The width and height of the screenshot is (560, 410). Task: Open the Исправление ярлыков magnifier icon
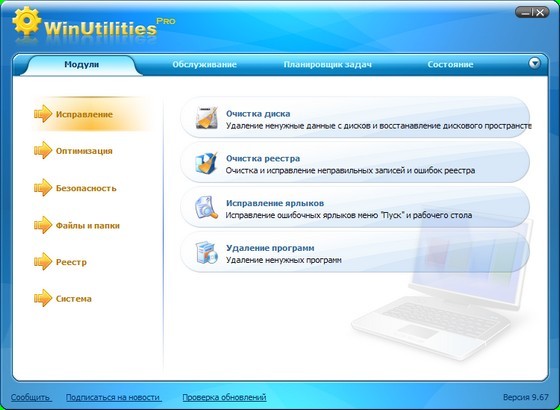(x=206, y=208)
